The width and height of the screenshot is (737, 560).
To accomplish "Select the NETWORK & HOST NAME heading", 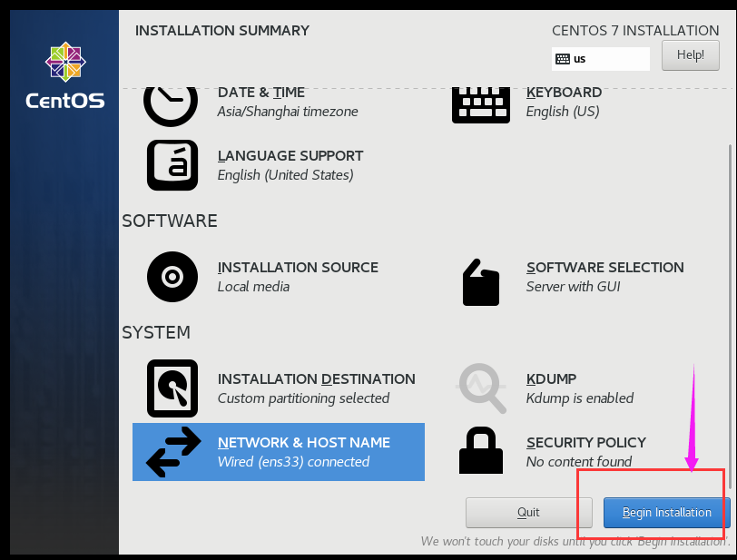I will tap(304, 442).
